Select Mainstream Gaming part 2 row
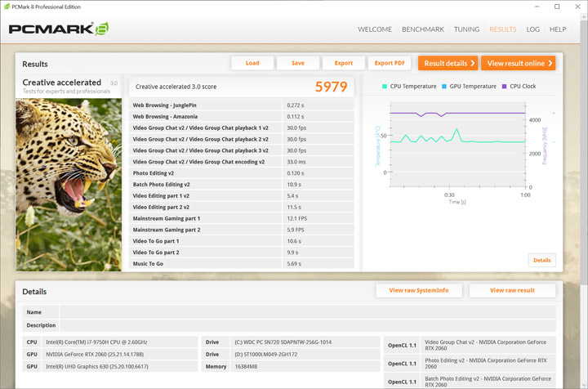 [242, 230]
